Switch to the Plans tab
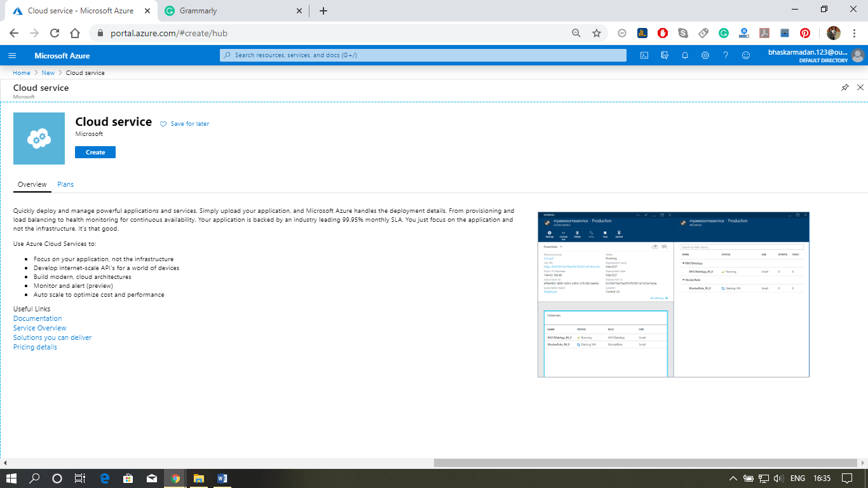This screenshot has height=488, width=868. [x=65, y=184]
